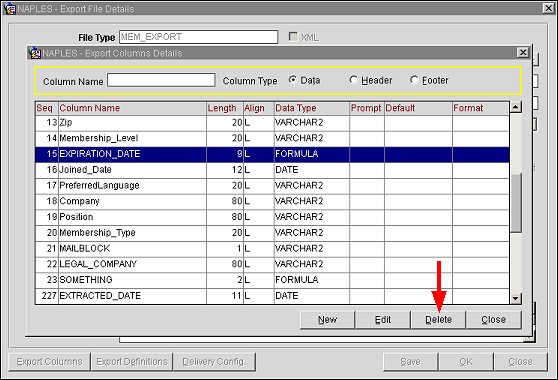Screen dimensions: 558x380
Task: Click Close button at bottom of Export File Details
Action: click(x=521, y=361)
